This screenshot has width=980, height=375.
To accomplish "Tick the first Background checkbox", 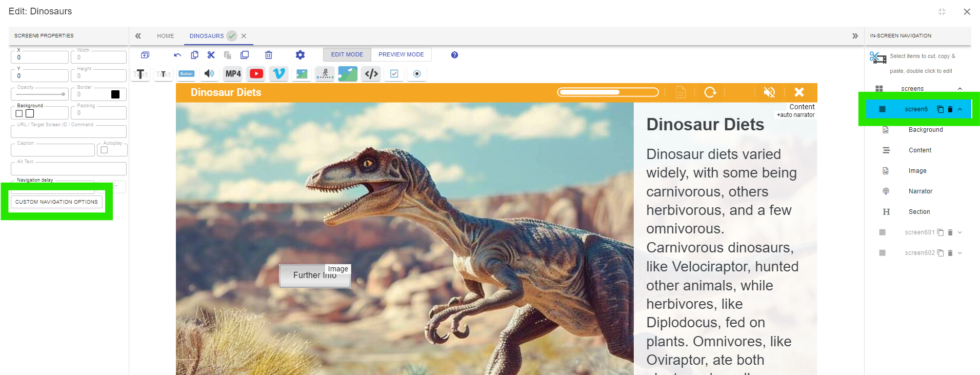I will point(19,113).
